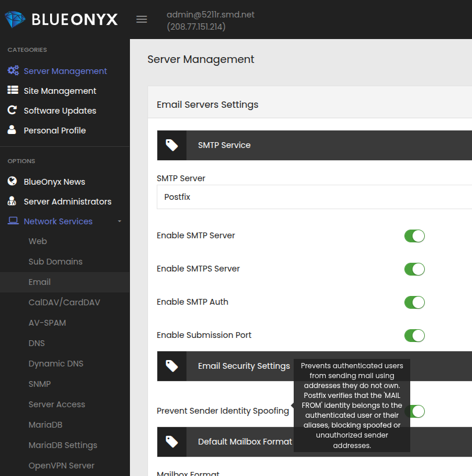Click the Server Management gears icon
The image size is (472, 476).
point(13,71)
